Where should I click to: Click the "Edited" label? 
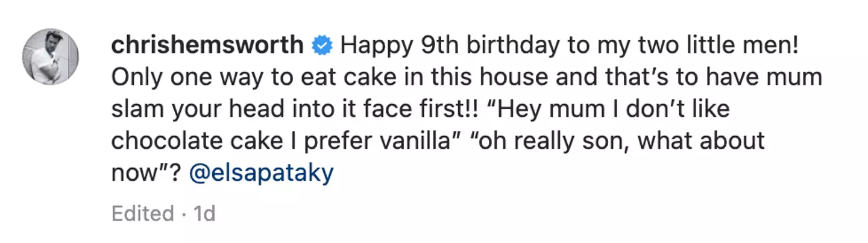(142, 213)
